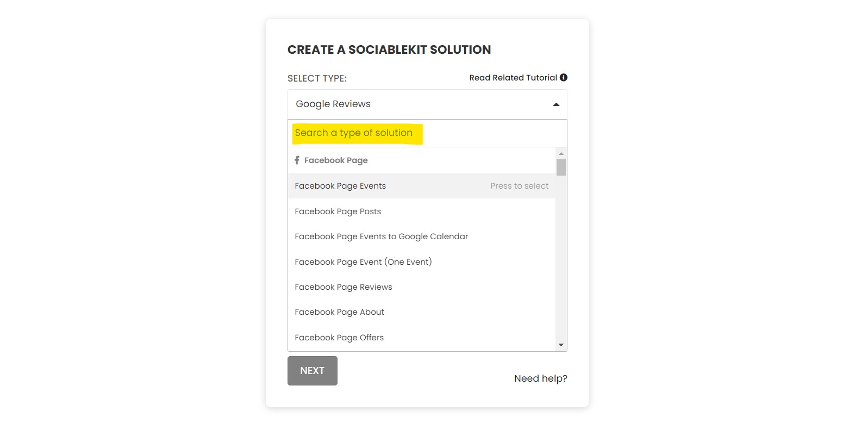868x423 pixels.
Task: Click the info icon beside Read Related Tutorial
Action: point(564,77)
